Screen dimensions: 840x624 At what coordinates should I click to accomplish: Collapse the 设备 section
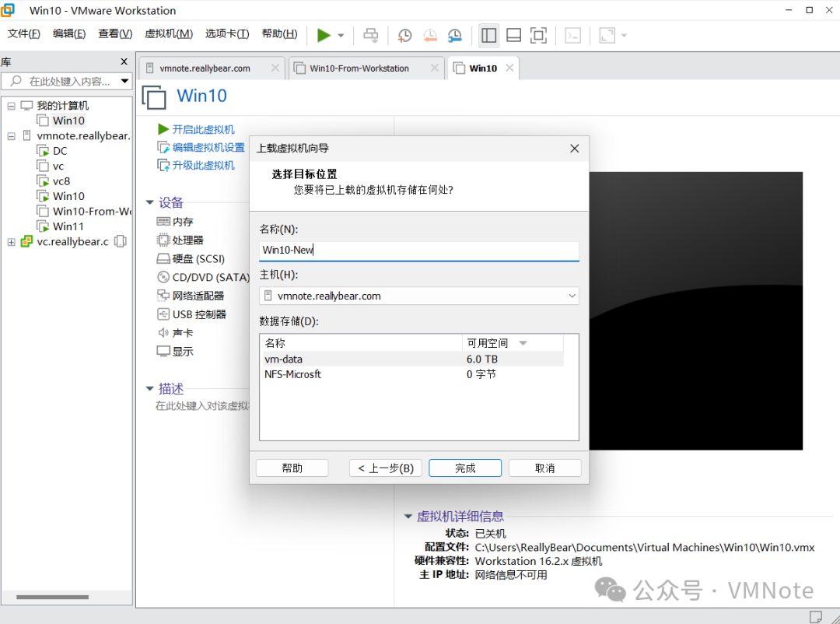[150, 202]
